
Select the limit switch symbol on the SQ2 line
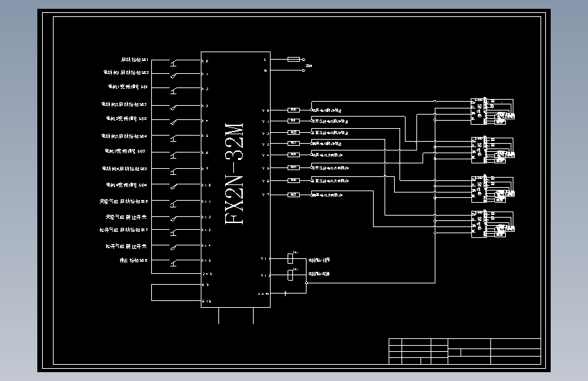pyautogui.click(x=174, y=122)
